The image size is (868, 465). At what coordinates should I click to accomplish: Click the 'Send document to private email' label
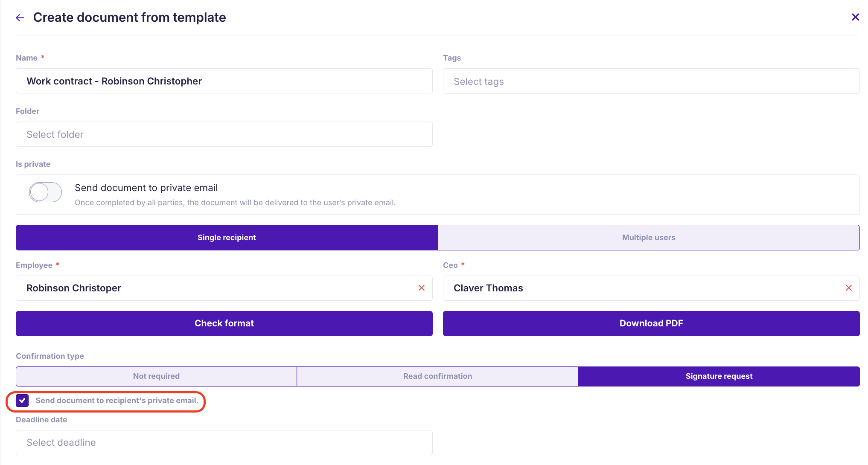146,188
